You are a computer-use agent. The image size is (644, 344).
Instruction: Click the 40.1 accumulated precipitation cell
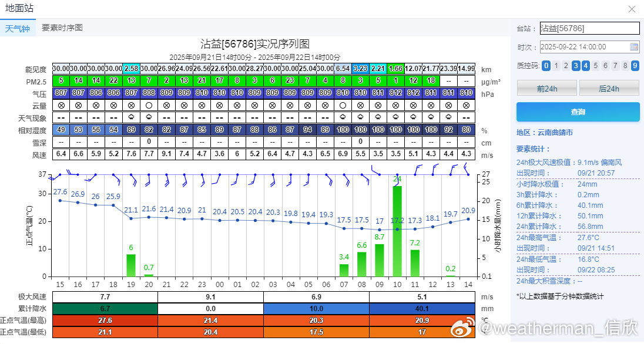pos(422,309)
